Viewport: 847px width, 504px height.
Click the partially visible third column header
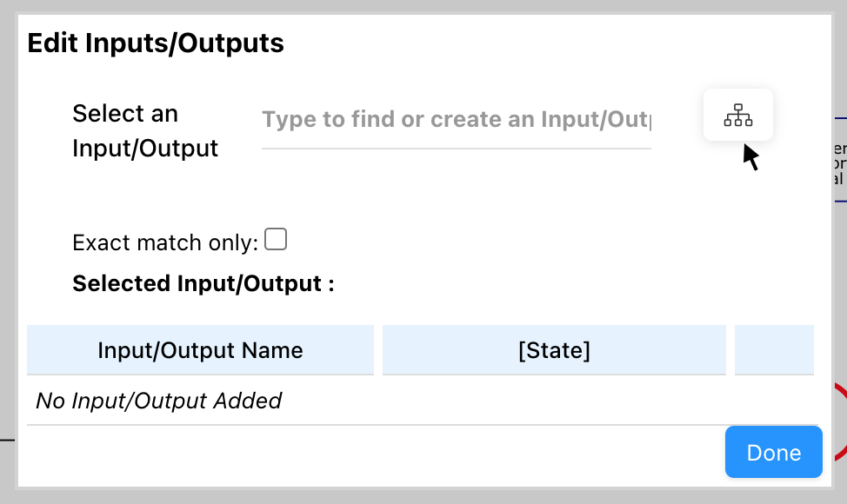[774, 350]
